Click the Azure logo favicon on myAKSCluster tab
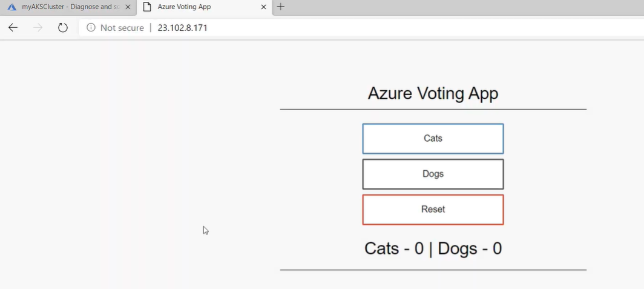Viewport: 644px width, 289px height. pos(11,7)
